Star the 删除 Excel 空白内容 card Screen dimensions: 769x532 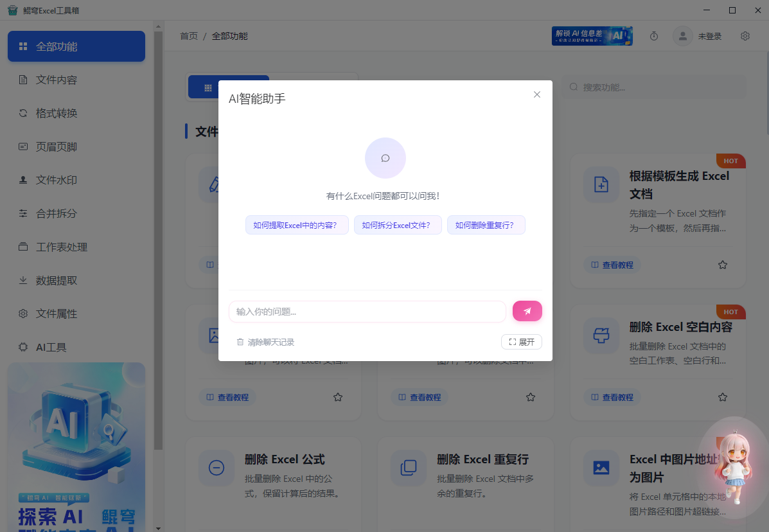coord(722,397)
